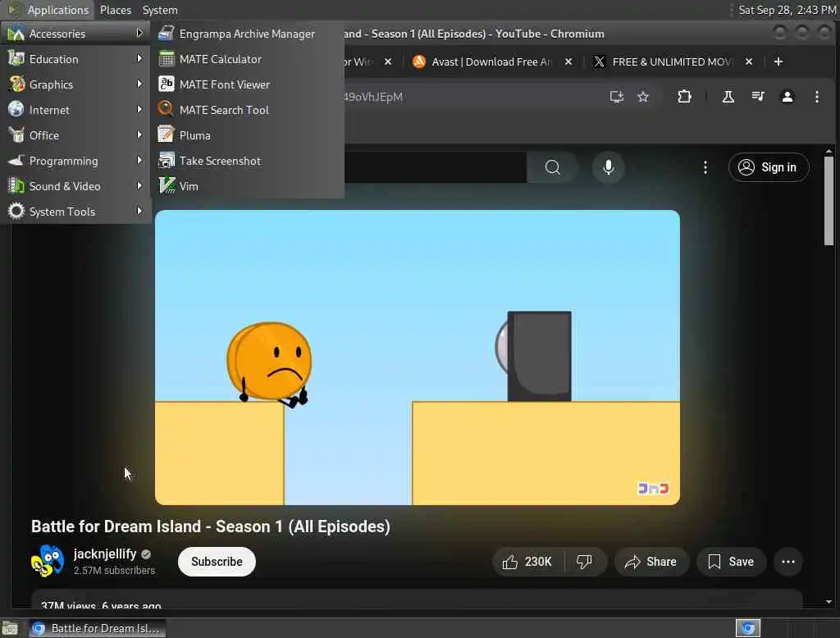This screenshot has width=840, height=638.
Task: Click the calculator icon
Action: [166, 59]
